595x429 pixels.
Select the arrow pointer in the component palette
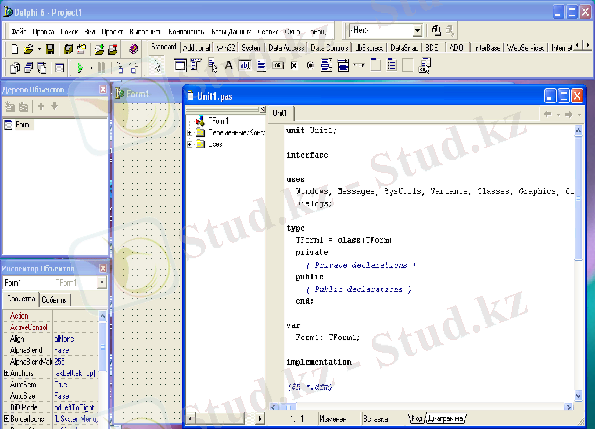tap(157, 66)
